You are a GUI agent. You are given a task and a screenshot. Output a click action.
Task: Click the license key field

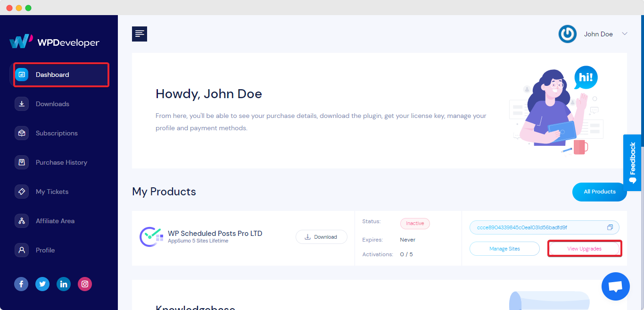coord(545,227)
